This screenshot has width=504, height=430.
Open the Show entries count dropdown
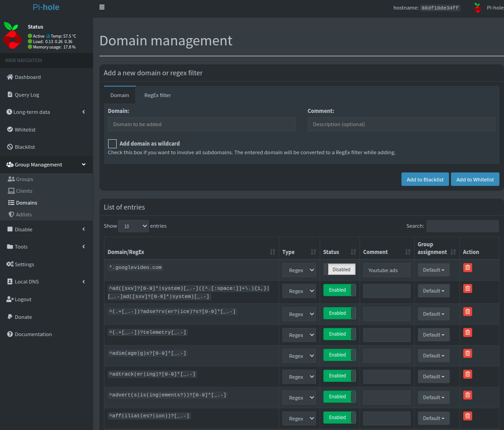[133, 226]
